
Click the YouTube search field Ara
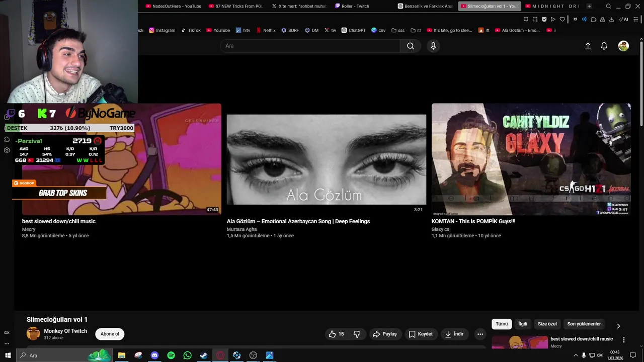tap(310, 46)
